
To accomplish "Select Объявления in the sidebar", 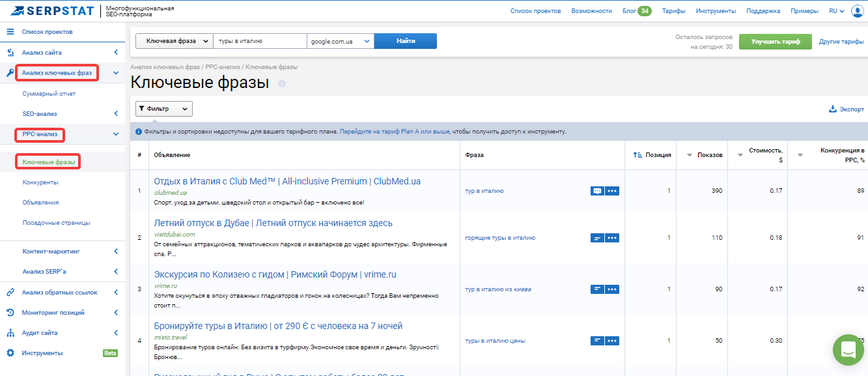I will 40,203.
